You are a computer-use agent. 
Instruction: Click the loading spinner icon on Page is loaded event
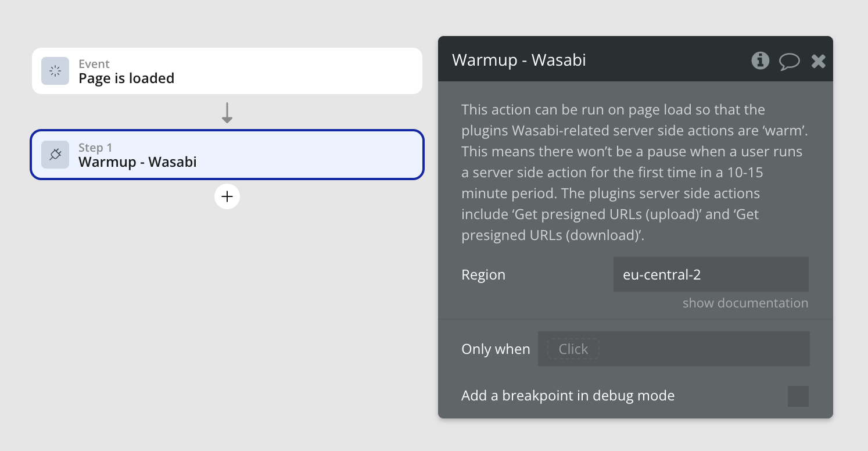click(55, 71)
